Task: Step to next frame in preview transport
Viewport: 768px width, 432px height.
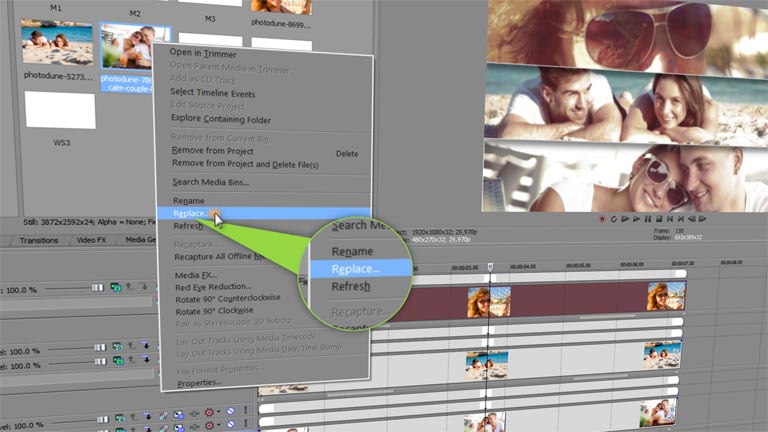Action: pyautogui.click(x=702, y=219)
